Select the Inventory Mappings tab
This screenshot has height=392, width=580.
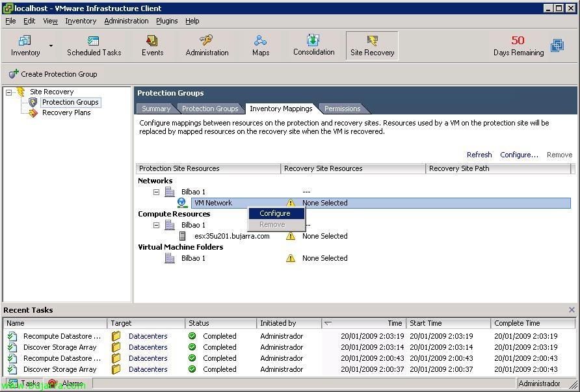click(x=281, y=109)
